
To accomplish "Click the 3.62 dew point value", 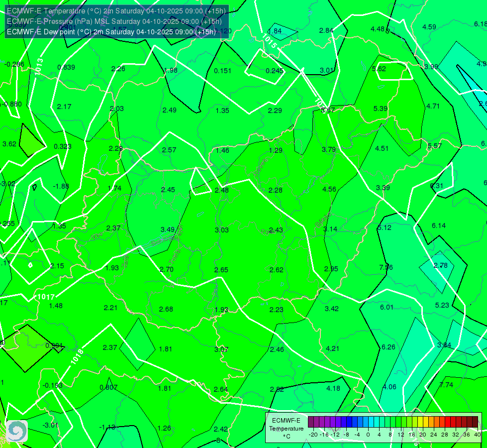I will coord(9,144).
